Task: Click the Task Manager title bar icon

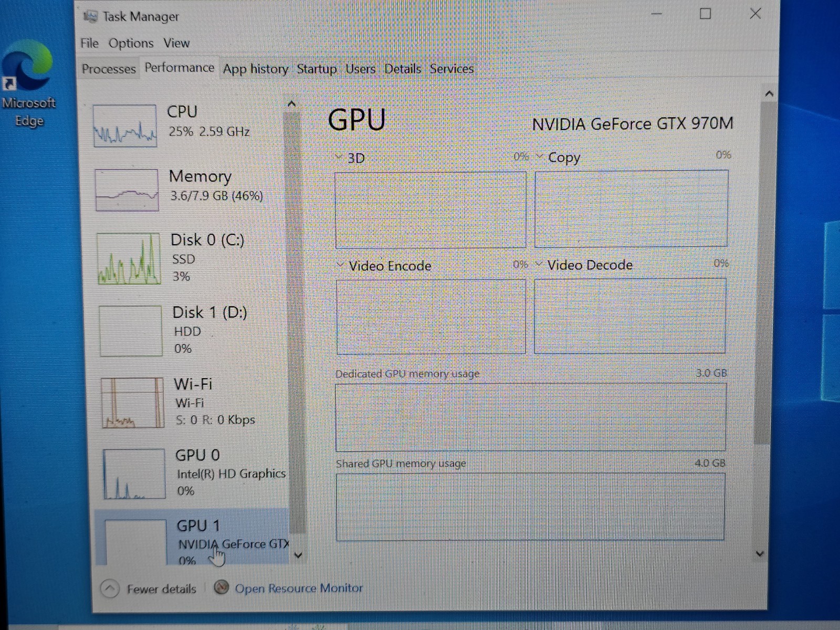Action: tap(90, 17)
